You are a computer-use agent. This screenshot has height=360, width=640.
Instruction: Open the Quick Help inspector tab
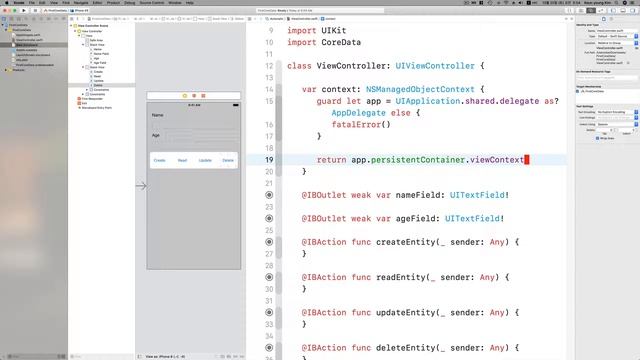611,19
